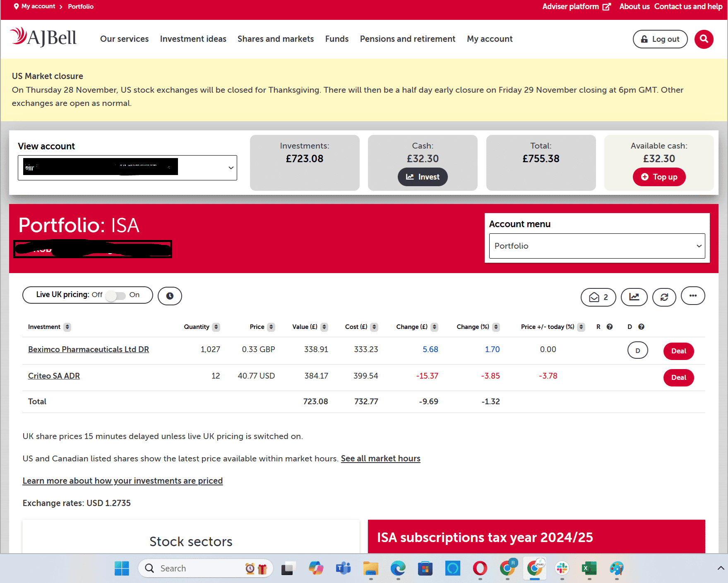Image resolution: width=728 pixels, height=583 pixels.
Task: Sort holdings by the Investment column
Action: [67, 327]
